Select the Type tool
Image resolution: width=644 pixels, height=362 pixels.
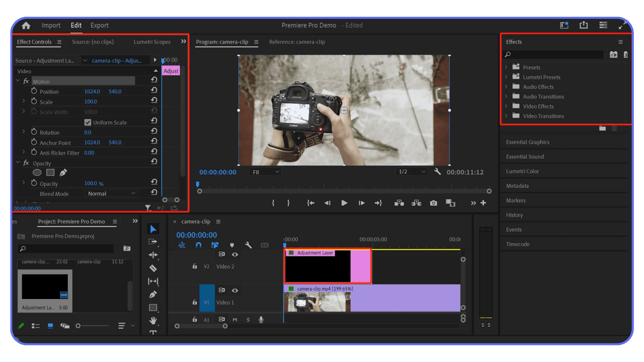point(153,333)
